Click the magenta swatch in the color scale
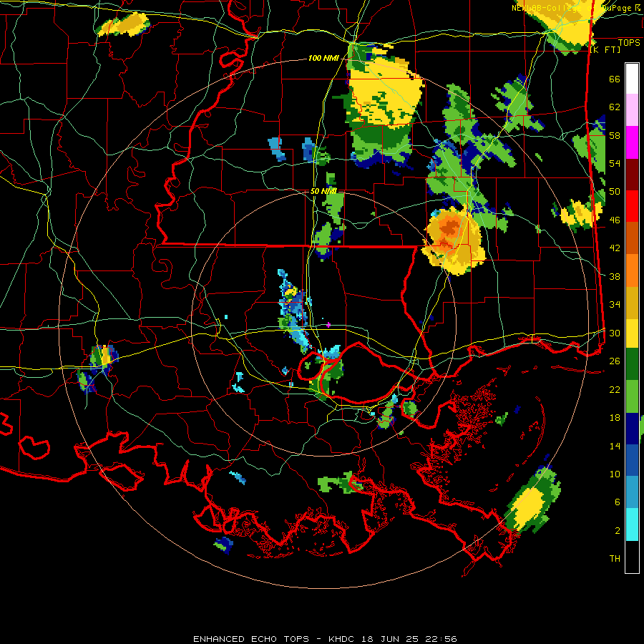This screenshot has width=644, height=644. (x=632, y=142)
